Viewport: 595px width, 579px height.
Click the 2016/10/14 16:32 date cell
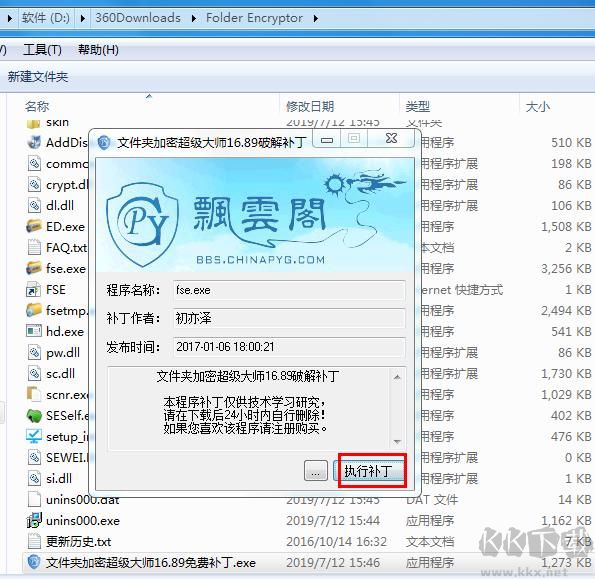(x=336, y=542)
